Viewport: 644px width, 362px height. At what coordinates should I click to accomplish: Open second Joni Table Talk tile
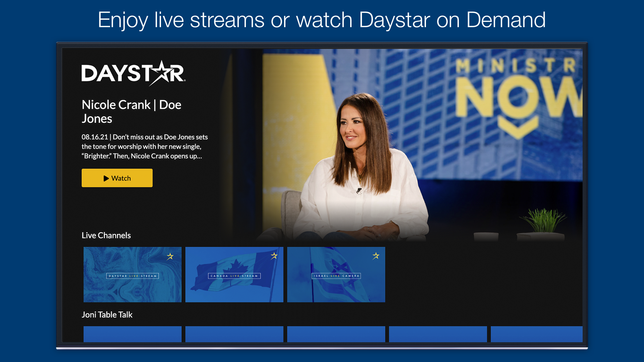234,334
